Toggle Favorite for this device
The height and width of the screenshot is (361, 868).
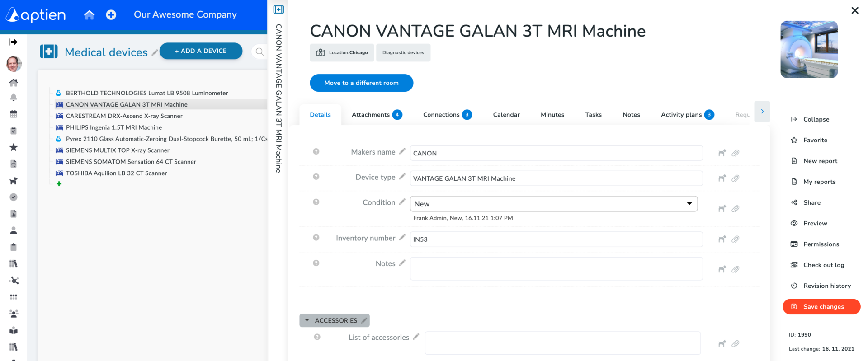[x=809, y=140]
